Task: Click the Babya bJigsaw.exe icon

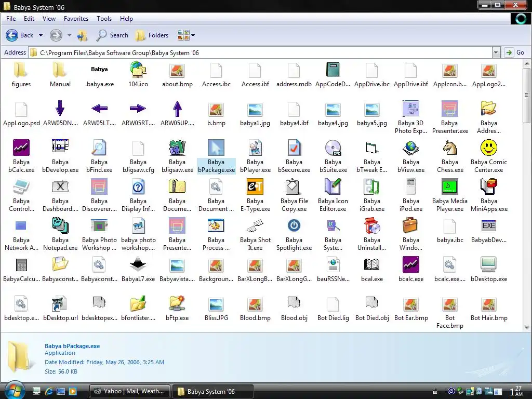Action: coord(177,148)
